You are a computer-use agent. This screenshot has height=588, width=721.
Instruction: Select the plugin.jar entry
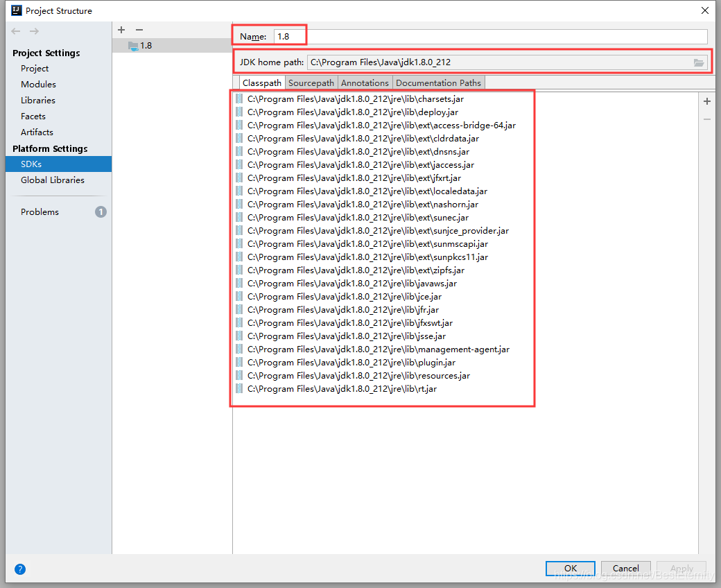[351, 363]
